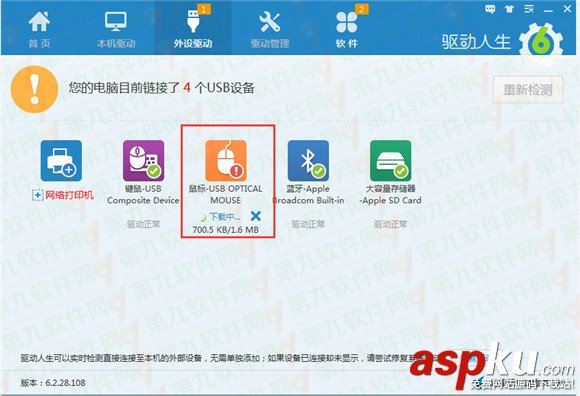This screenshot has width=580, height=396.
Task: Select the Bluetooth Apple Broadcom icon
Action: (x=308, y=160)
